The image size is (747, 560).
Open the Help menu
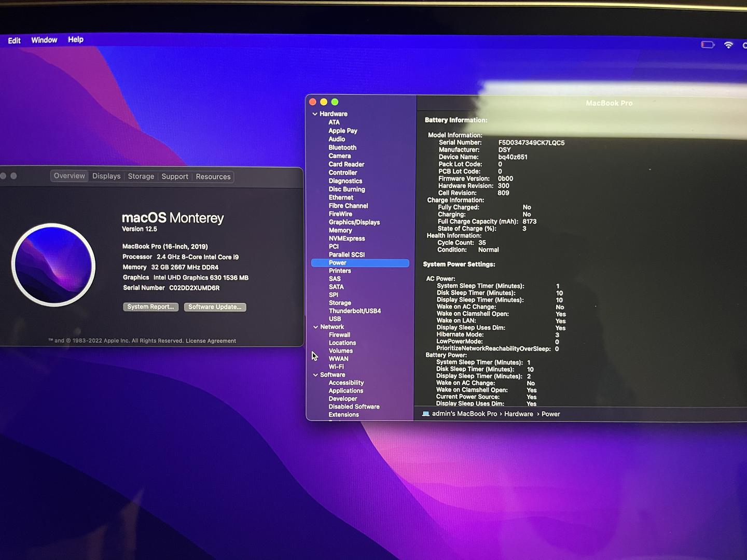[76, 39]
